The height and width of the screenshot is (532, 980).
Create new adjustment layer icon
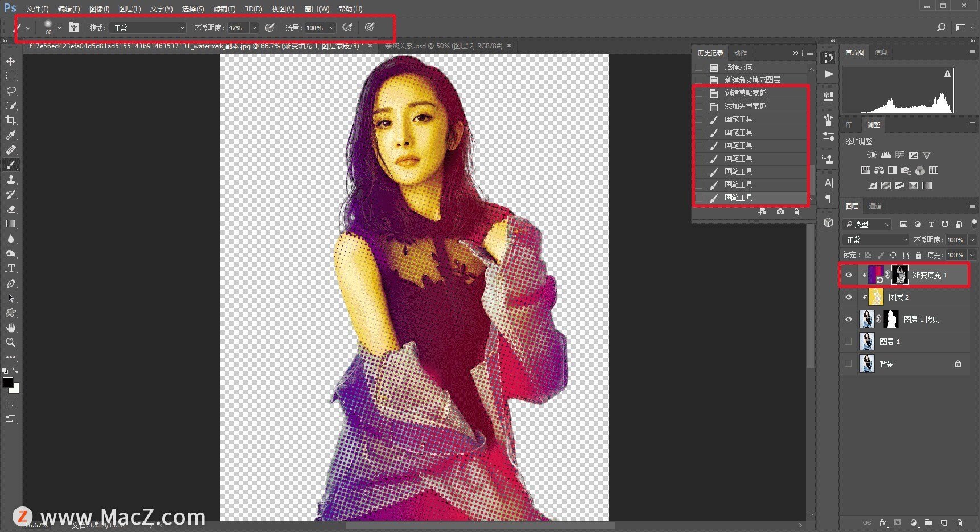(913, 522)
